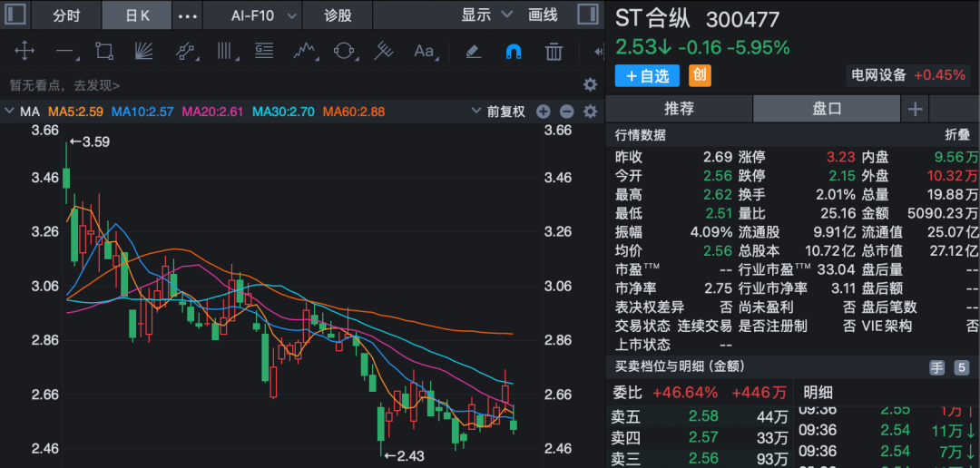Choose the horizontal line drawing tool
The image size is (980, 468).
(64, 52)
